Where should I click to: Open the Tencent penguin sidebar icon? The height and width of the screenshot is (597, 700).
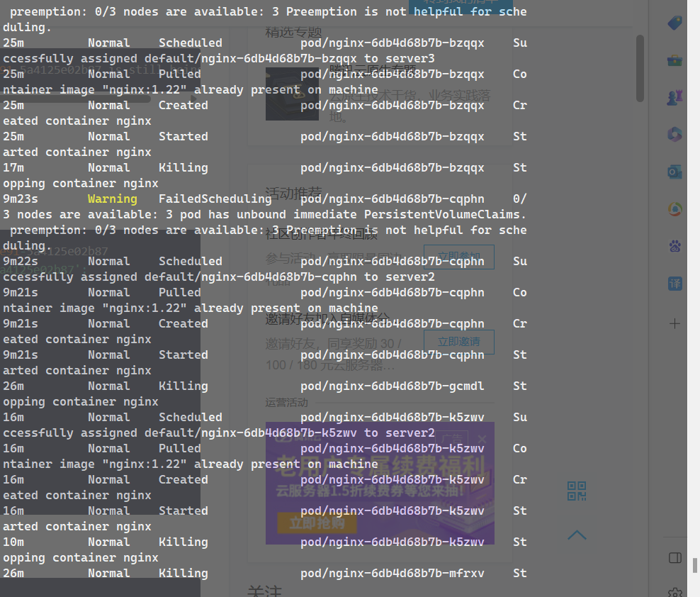[674, 208]
